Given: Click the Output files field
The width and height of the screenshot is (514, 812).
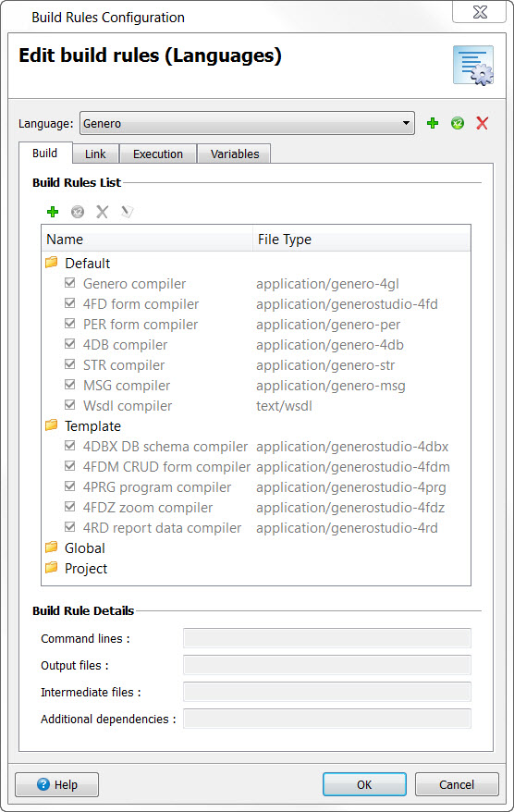Looking at the screenshot, I should [x=327, y=666].
